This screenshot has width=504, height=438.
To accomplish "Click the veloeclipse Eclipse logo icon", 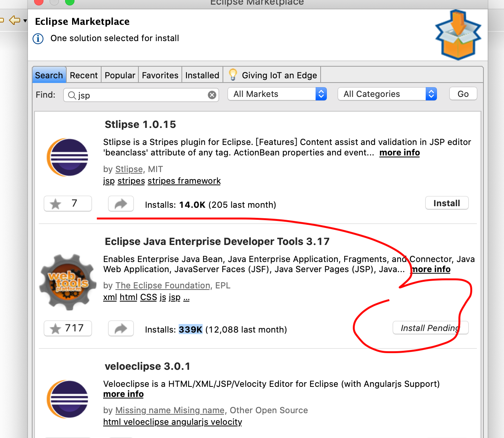I will pos(68,399).
